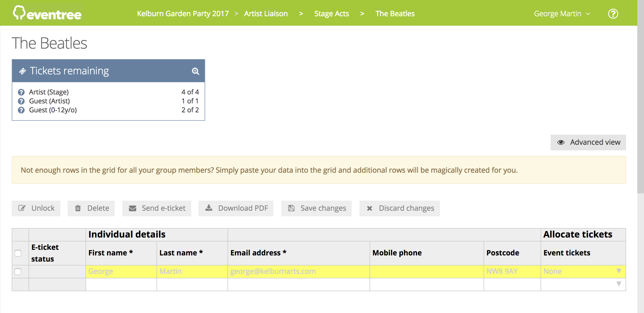Screen dimensions: 644x313
Task: Click the '2 of 2' ticket count
Action: click(190, 110)
